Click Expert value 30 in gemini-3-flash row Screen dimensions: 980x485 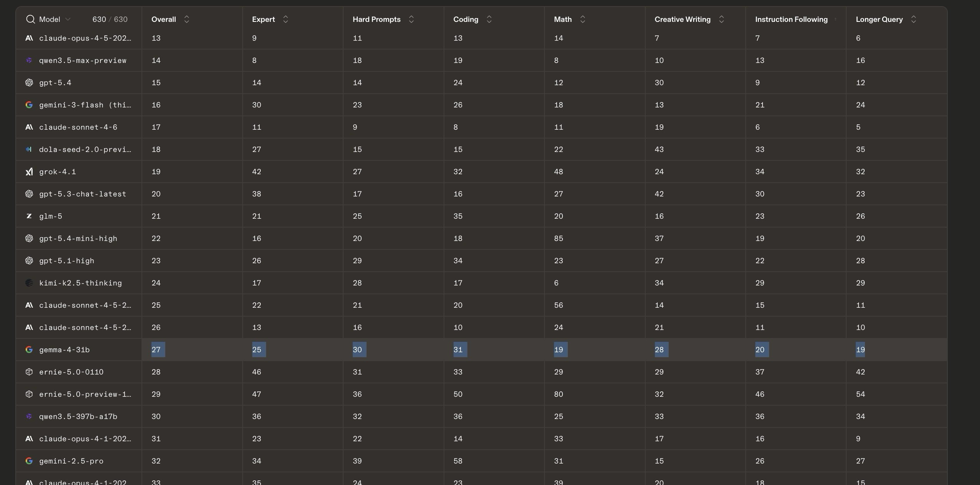click(x=257, y=105)
